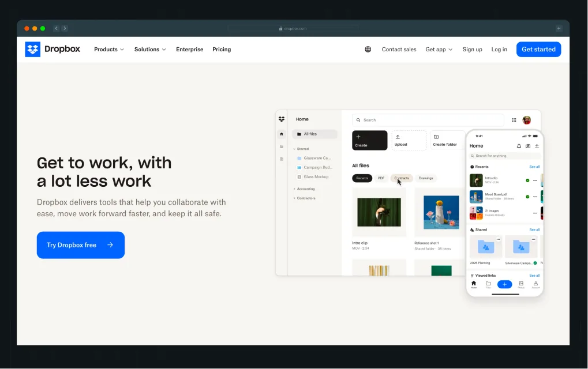The width and height of the screenshot is (588, 369).
Task: Open the Campaign Bud... starred item
Action: (x=314, y=167)
